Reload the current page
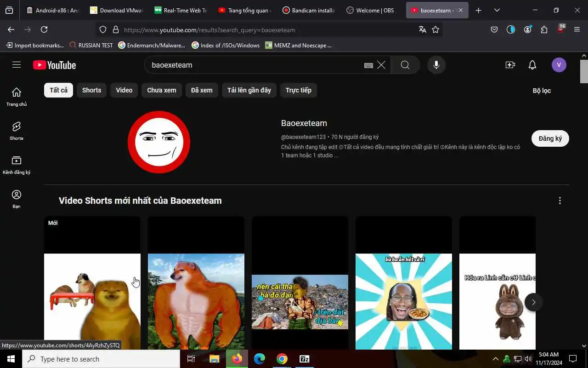This screenshot has height=368, width=588. pyautogui.click(x=44, y=29)
